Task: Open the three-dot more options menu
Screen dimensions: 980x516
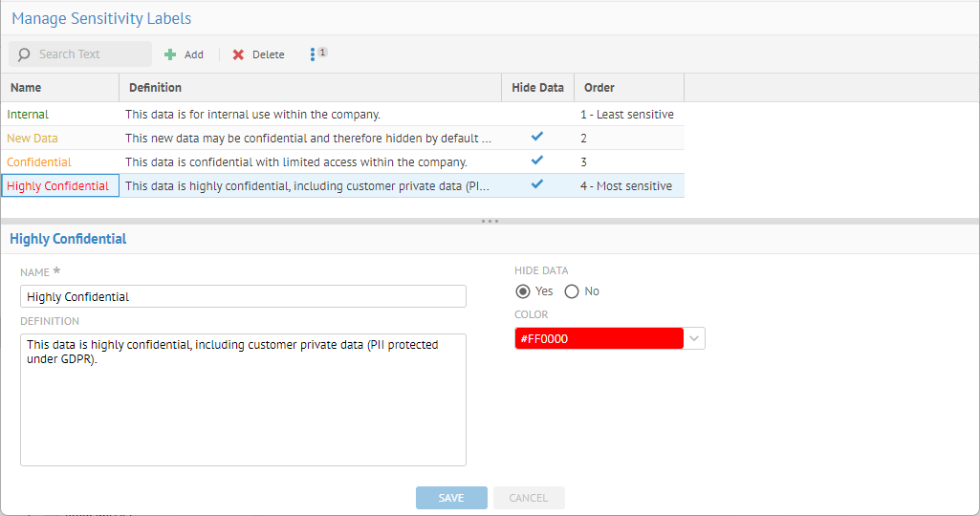Action: [313, 54]
